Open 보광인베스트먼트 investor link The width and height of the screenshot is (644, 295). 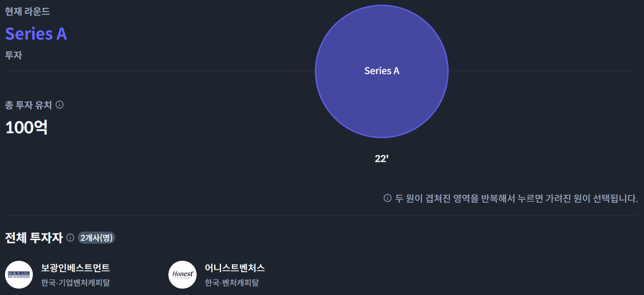pyautogui.click(x=75, y=268)
